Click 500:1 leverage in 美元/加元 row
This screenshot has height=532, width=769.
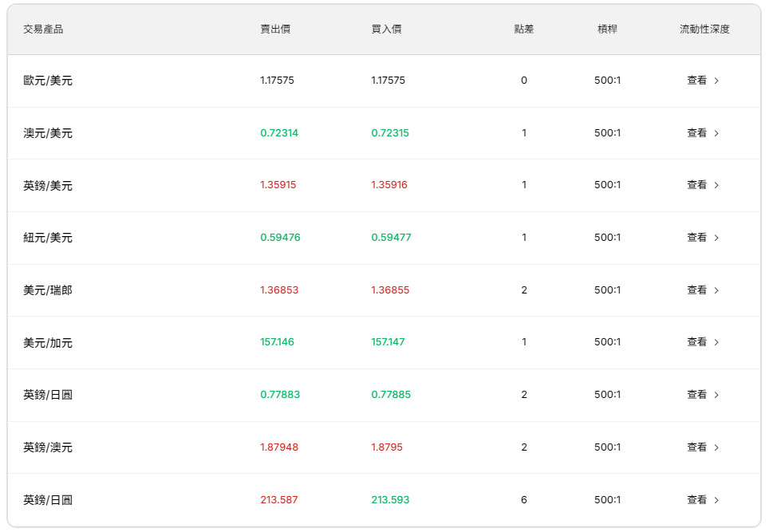[607, 341]
